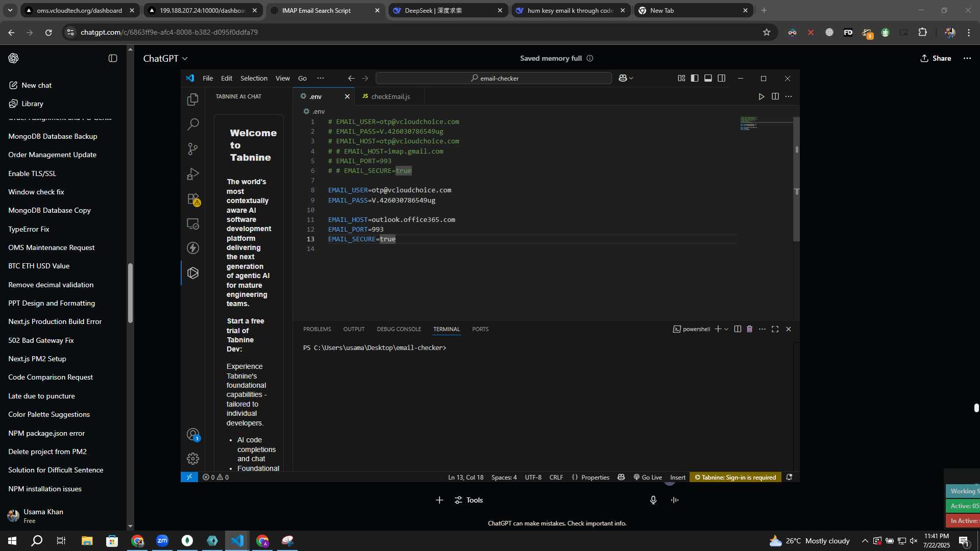Switch to DEBUG CONSOLE tab
This screenshot has width=980, height=551.
click(x=399, y=329)
